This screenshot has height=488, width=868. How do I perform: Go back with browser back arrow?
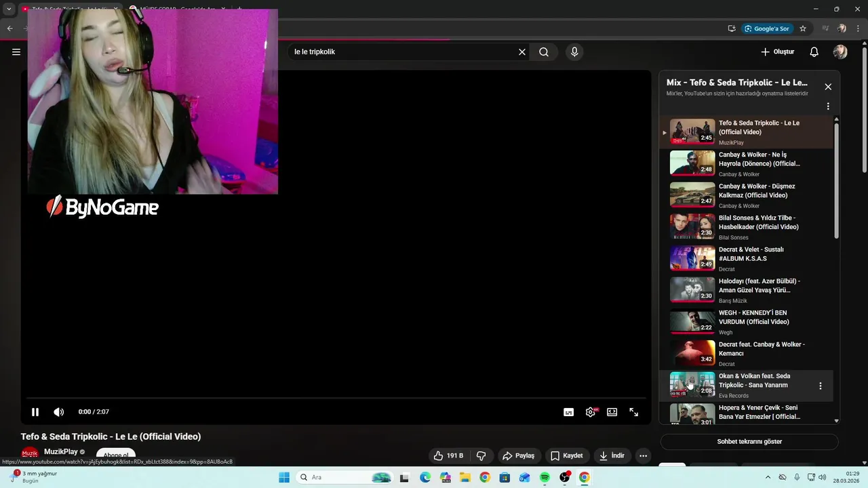[x=9, y=28]
